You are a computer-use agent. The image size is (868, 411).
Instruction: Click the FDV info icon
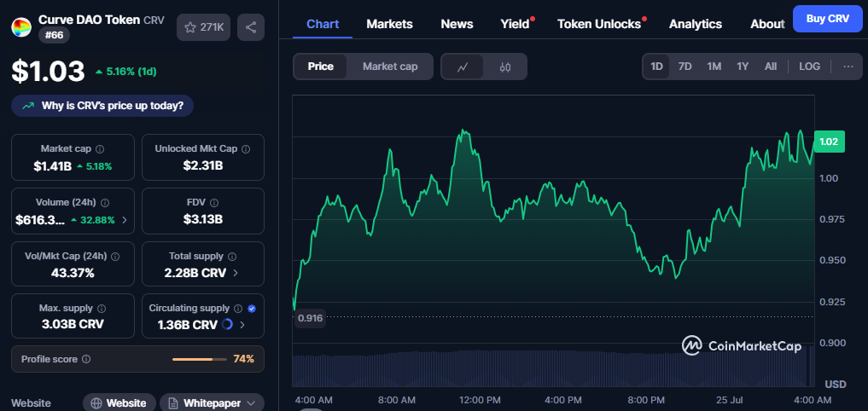coord(214,202)
